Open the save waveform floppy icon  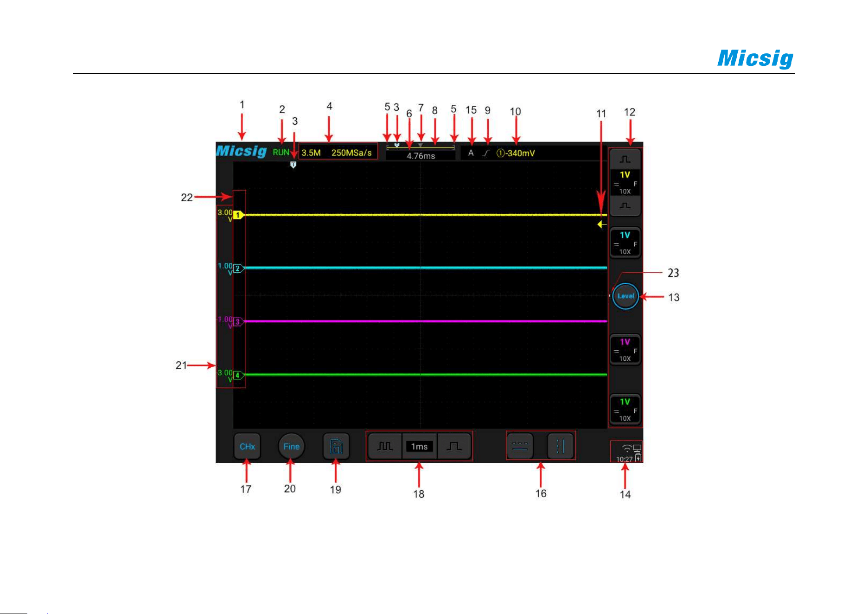click(x=336, y=447)
